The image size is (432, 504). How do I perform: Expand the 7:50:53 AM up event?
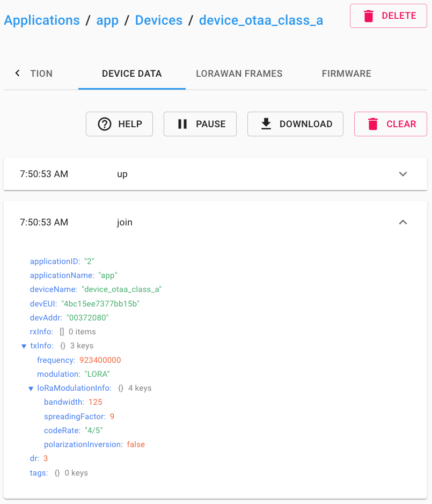tap(403, 174)
